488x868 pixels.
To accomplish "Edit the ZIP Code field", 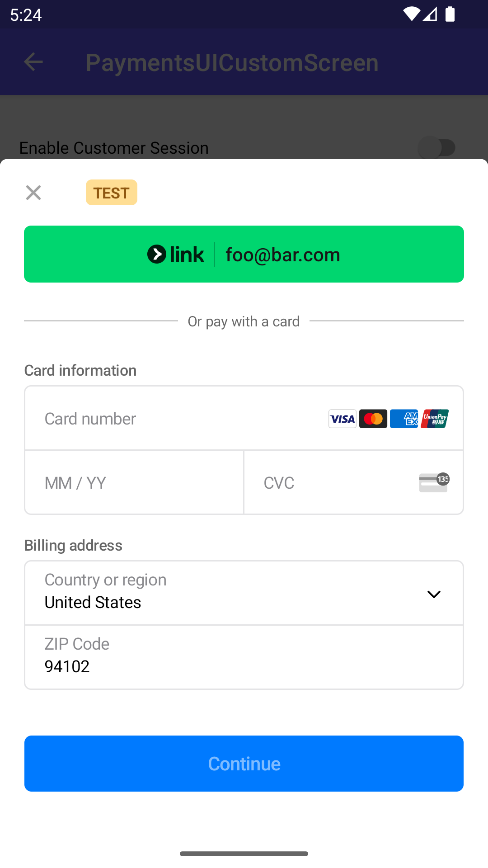I will (244, 657).
